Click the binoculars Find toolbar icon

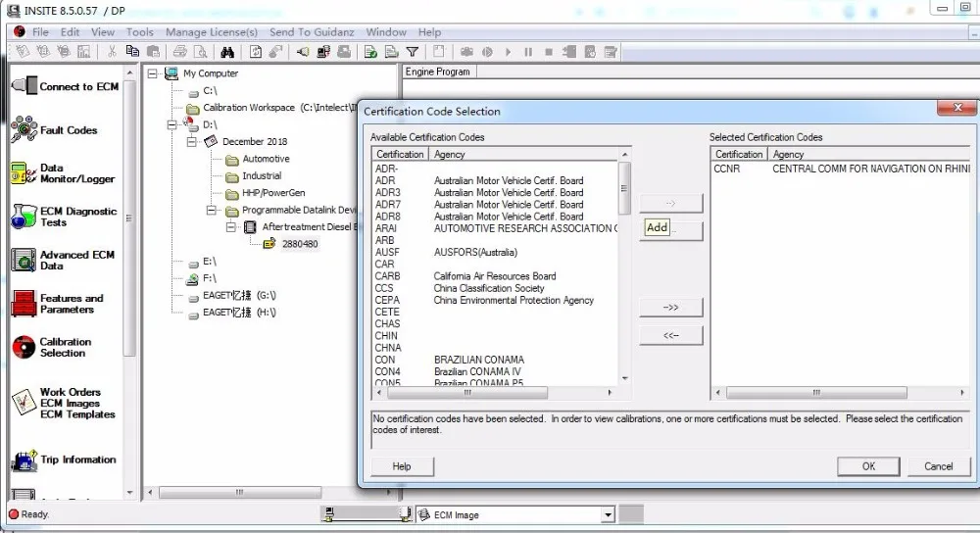[x=227, y=52]
